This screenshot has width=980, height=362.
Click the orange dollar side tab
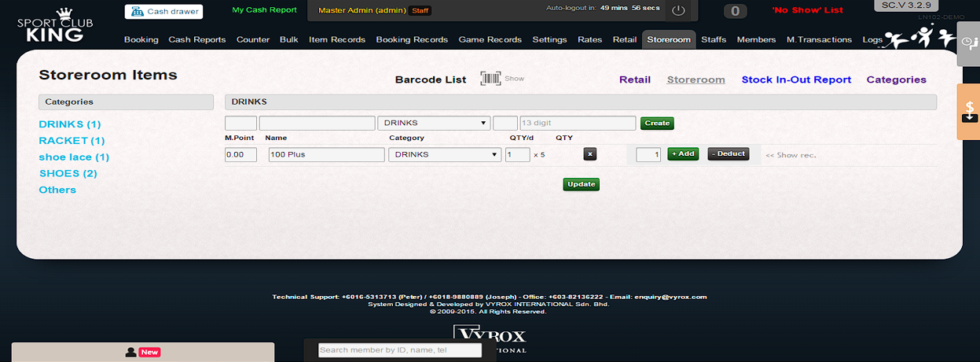[969, 111]
